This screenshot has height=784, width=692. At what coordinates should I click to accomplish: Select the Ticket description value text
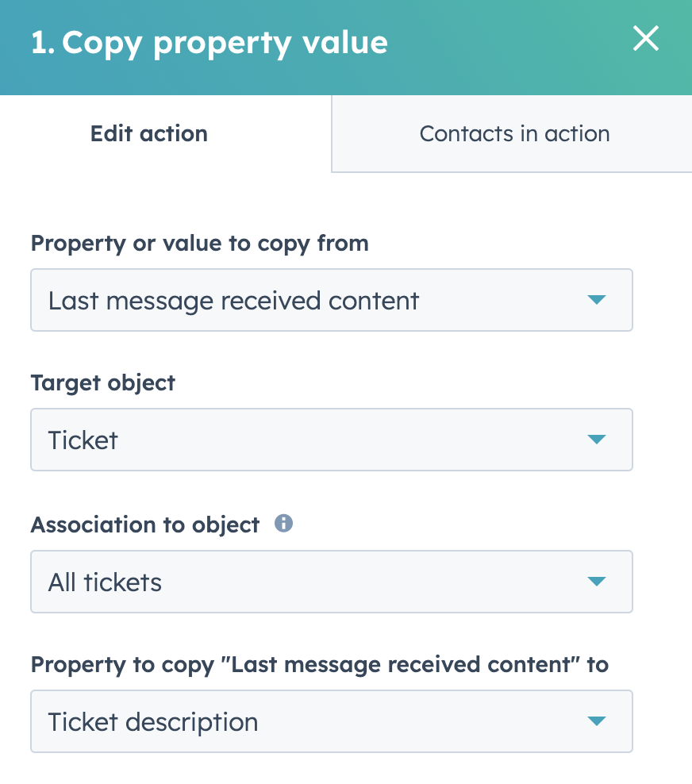tap(153, 722)
